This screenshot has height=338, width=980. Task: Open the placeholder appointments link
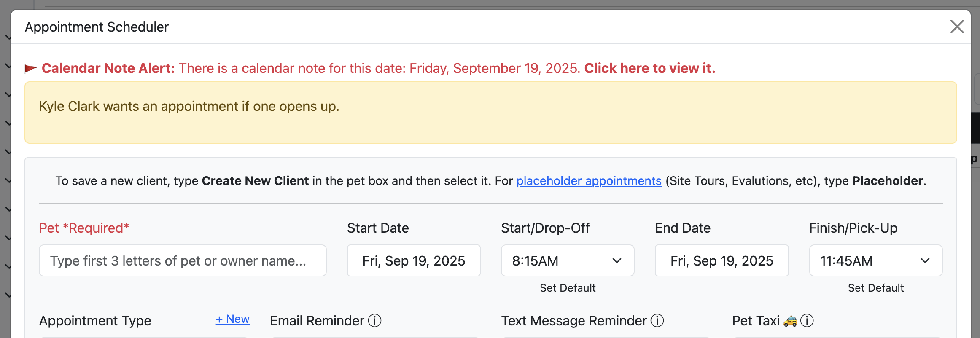click(589, 181)
